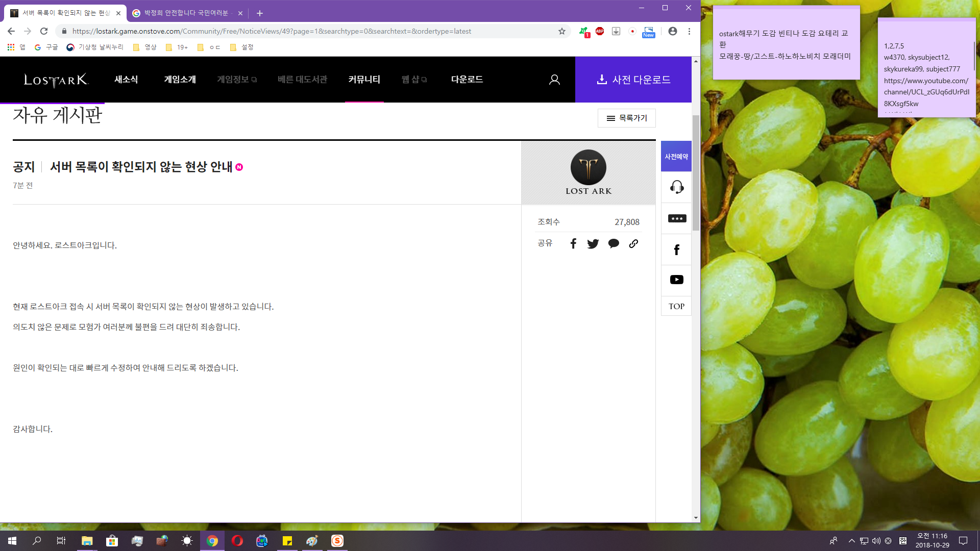Open 19+ bookmarks folder
The image size is (980, 551).
pos(177,47)
